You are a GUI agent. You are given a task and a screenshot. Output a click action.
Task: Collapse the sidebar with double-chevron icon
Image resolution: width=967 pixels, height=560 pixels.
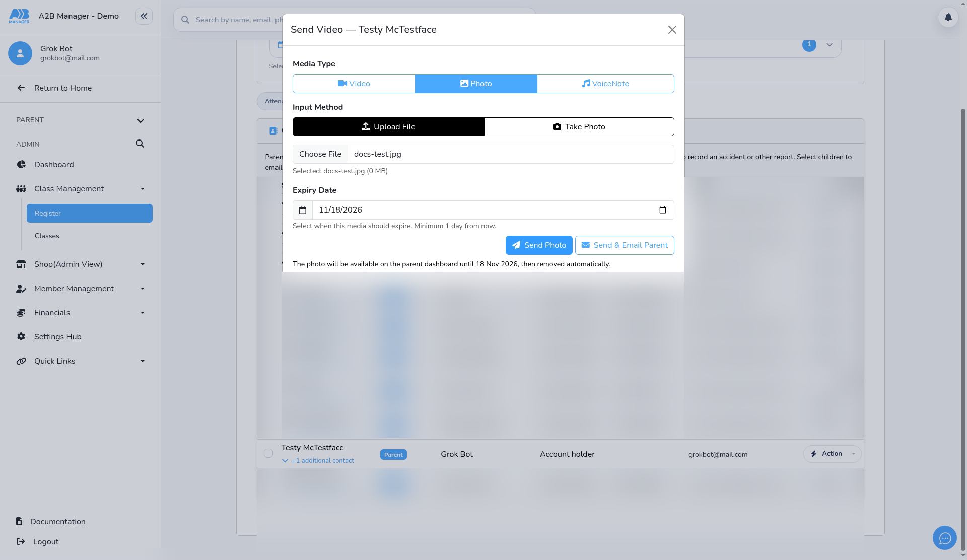[144, 16]
